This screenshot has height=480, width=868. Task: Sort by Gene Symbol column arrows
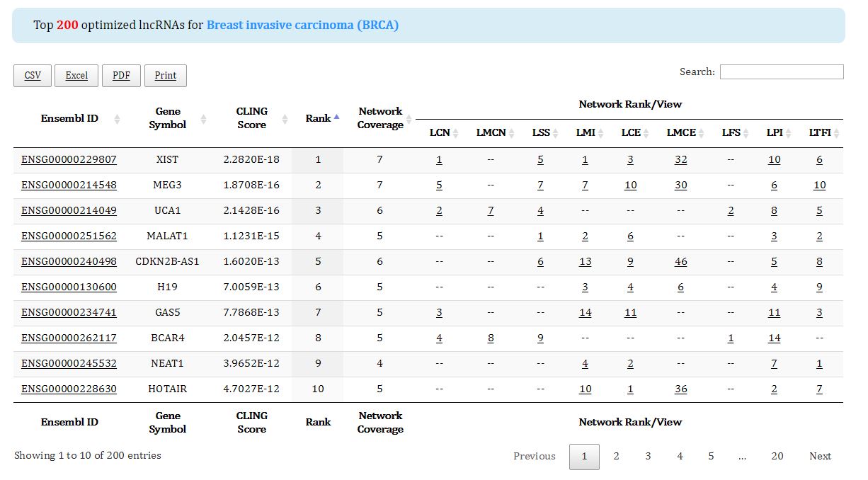pos(203,119)
